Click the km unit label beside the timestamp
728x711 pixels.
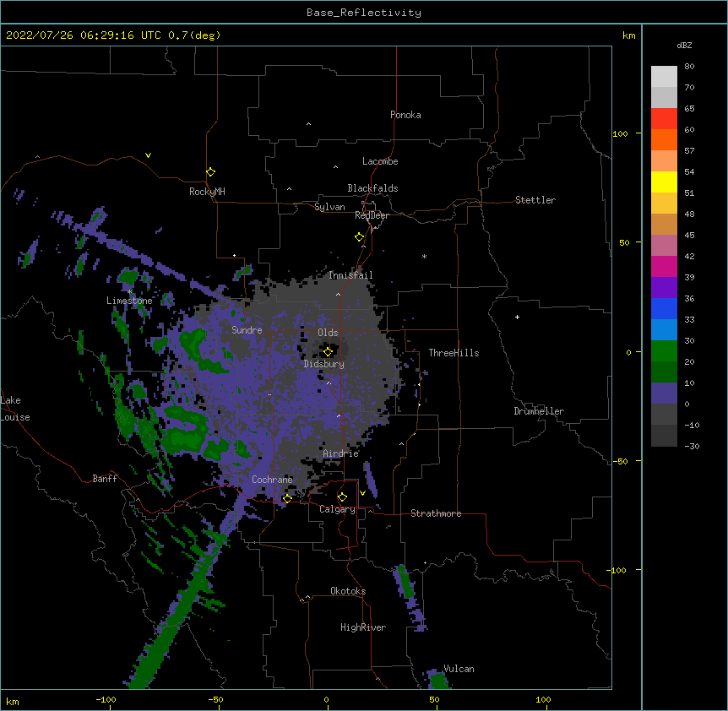coord(628,35)
